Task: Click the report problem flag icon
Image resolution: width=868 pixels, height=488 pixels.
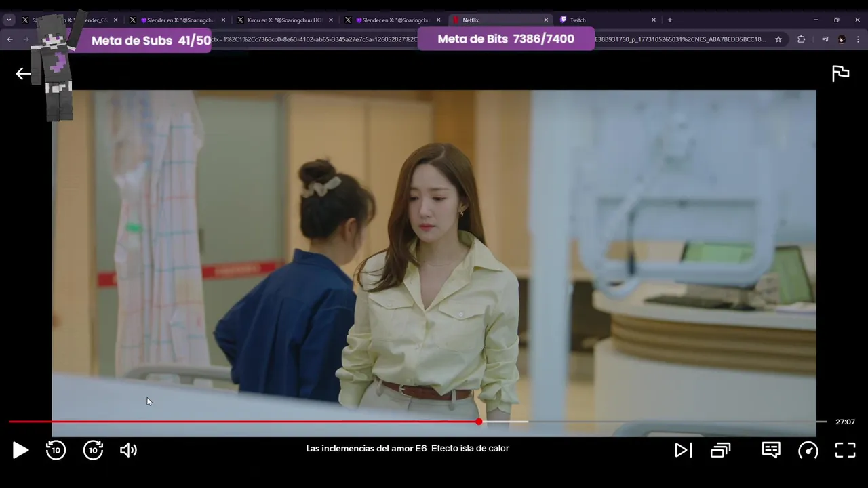Action: 841,73
